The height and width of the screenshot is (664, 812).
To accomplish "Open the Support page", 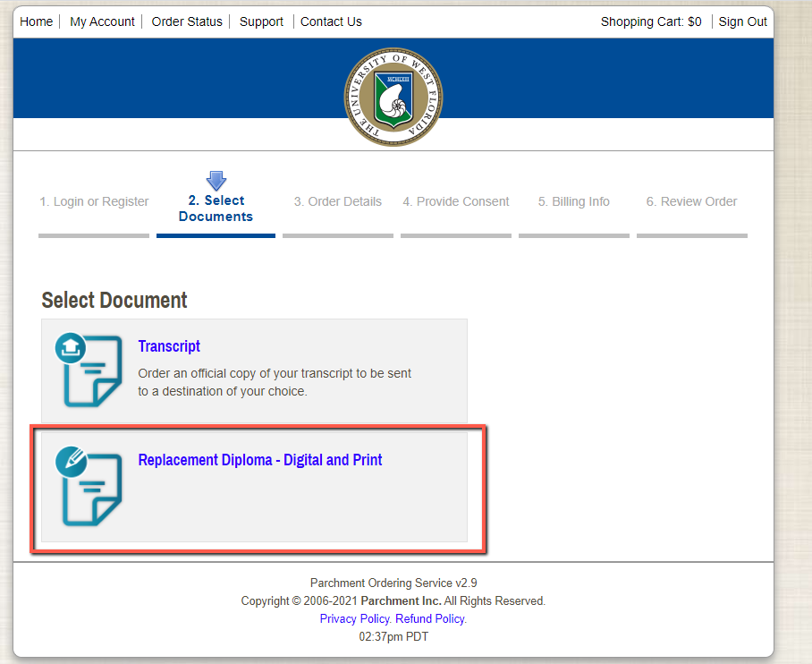I will pyautogui.click(x=261, y=21).
